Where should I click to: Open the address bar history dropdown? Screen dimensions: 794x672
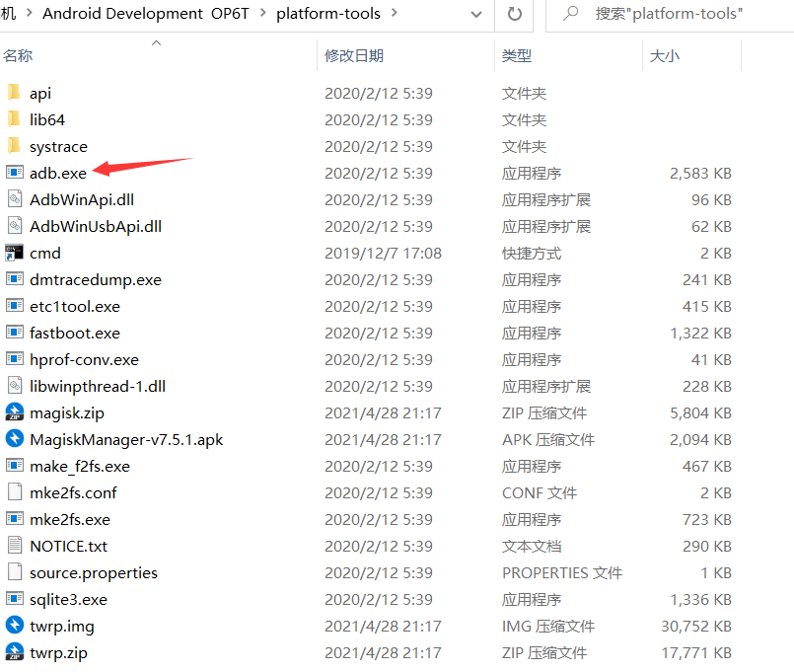[x=476, y=14]
